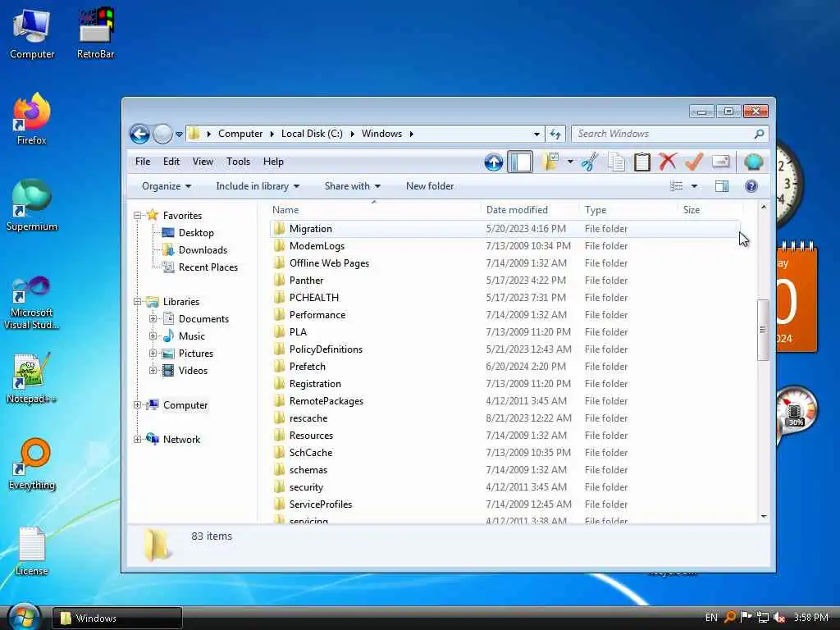Sort by the Name column header

tap(374, 210)
